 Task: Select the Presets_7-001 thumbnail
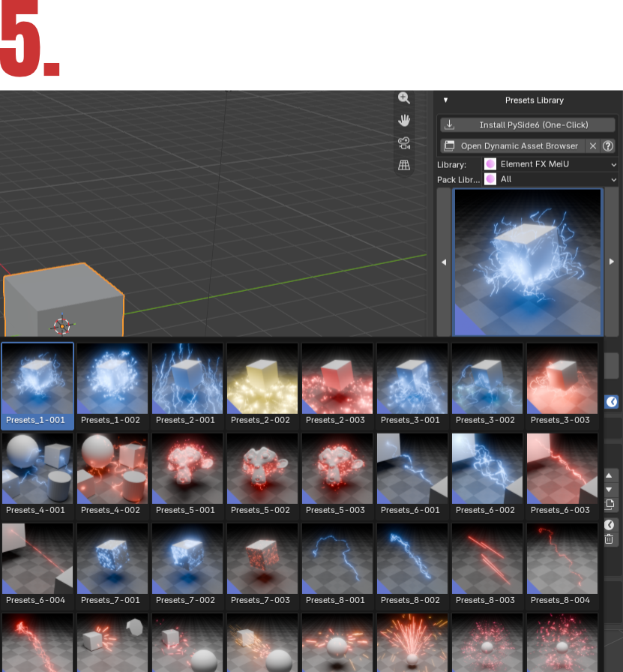[112, 565]
